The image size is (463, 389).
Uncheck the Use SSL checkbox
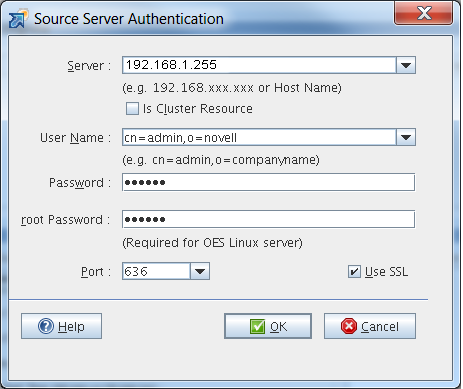354,272
